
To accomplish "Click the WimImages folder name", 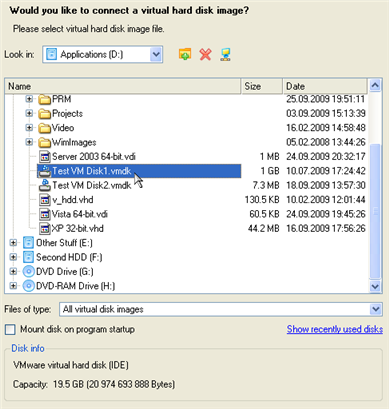I will (74, 143).
